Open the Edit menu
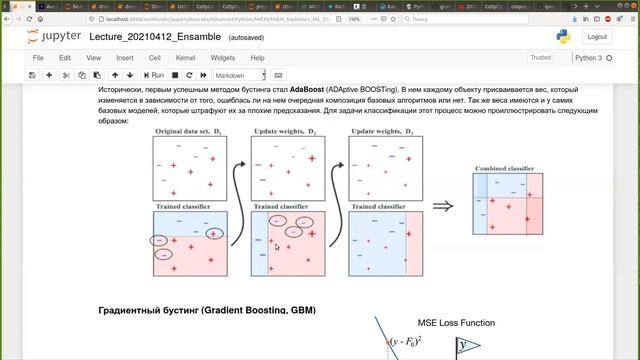This screenshot has width=640, height=360. click(65, 58)
